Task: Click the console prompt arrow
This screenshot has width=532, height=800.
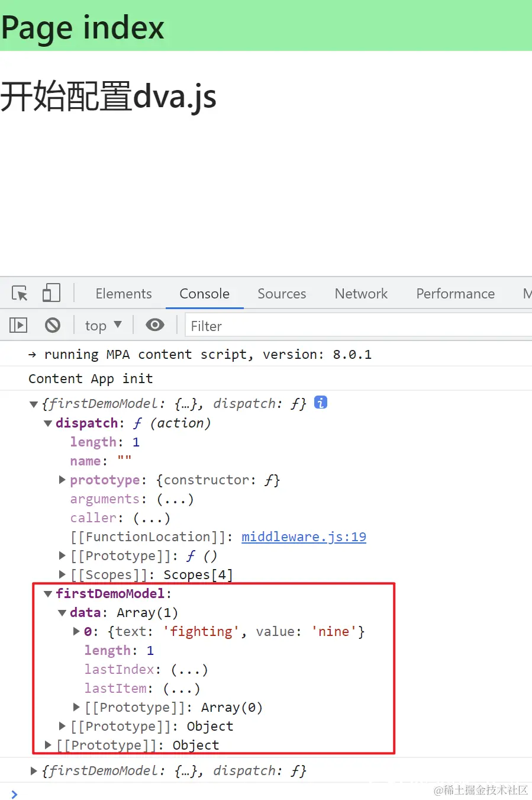Action: pos(14,794)
